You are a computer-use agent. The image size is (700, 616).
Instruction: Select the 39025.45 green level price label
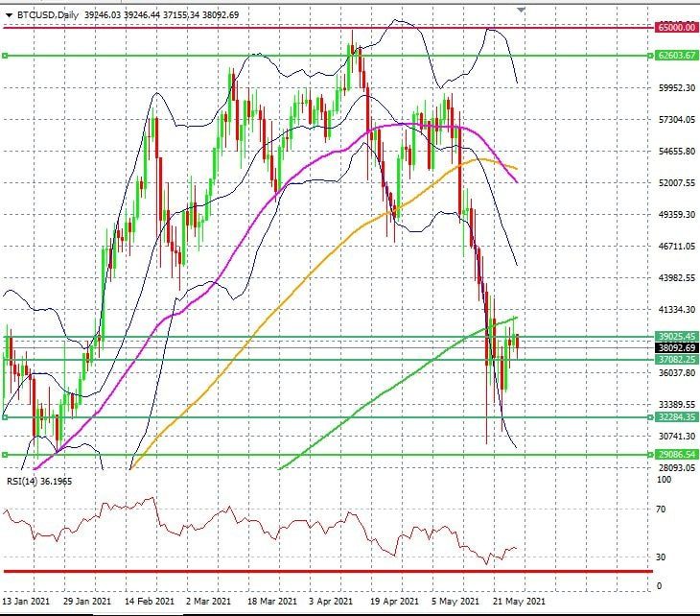point(676,337)
